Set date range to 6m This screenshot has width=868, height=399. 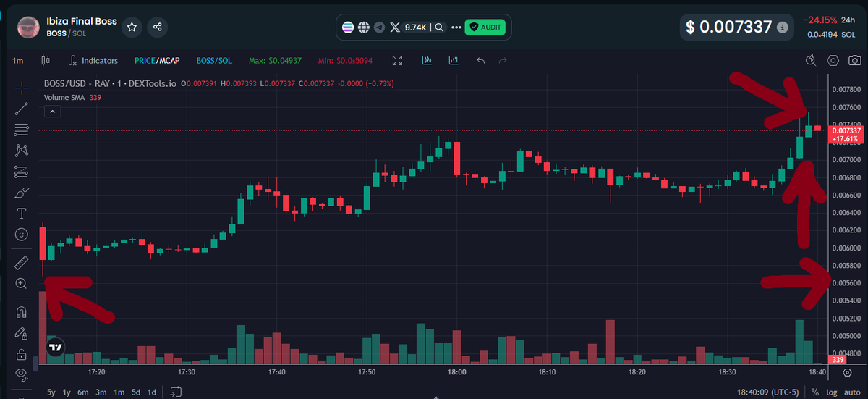click(83, 392)
